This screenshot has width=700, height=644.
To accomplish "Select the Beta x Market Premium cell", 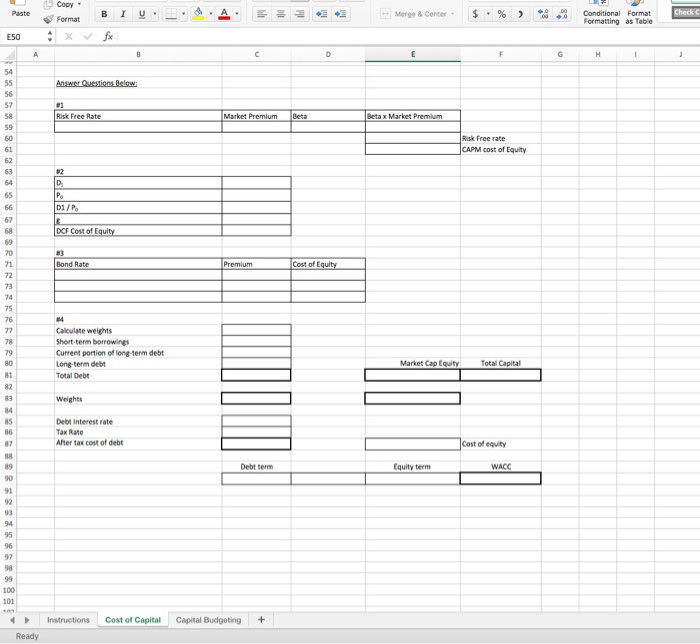I will pyautogui.click(x=413, y=116).
